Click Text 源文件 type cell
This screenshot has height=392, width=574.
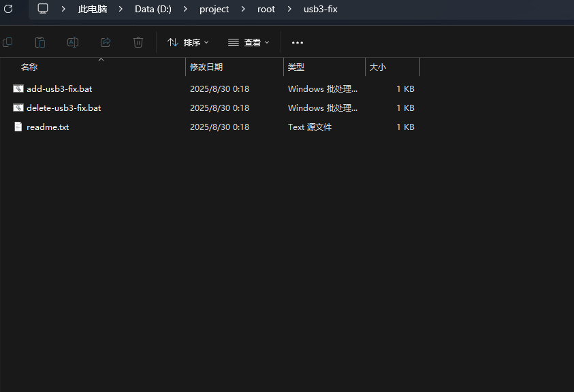[x=310, y=127]
